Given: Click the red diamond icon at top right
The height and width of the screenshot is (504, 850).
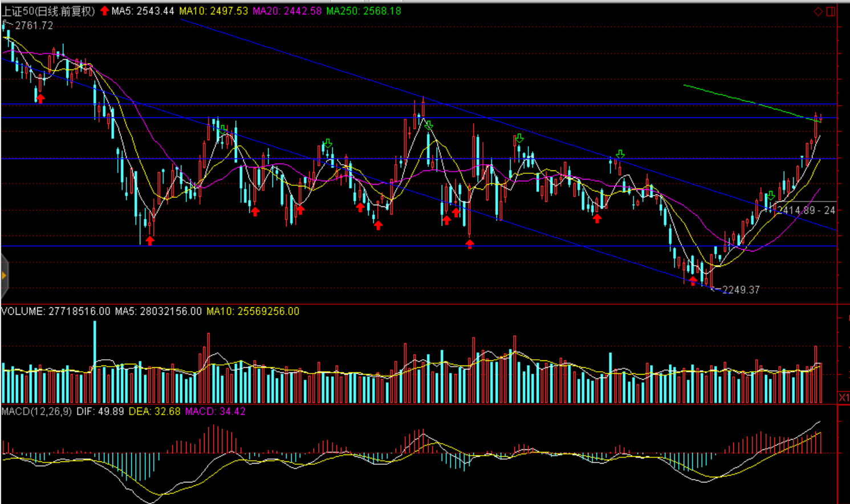Looking at the screenshot, I should coord(818,11).
